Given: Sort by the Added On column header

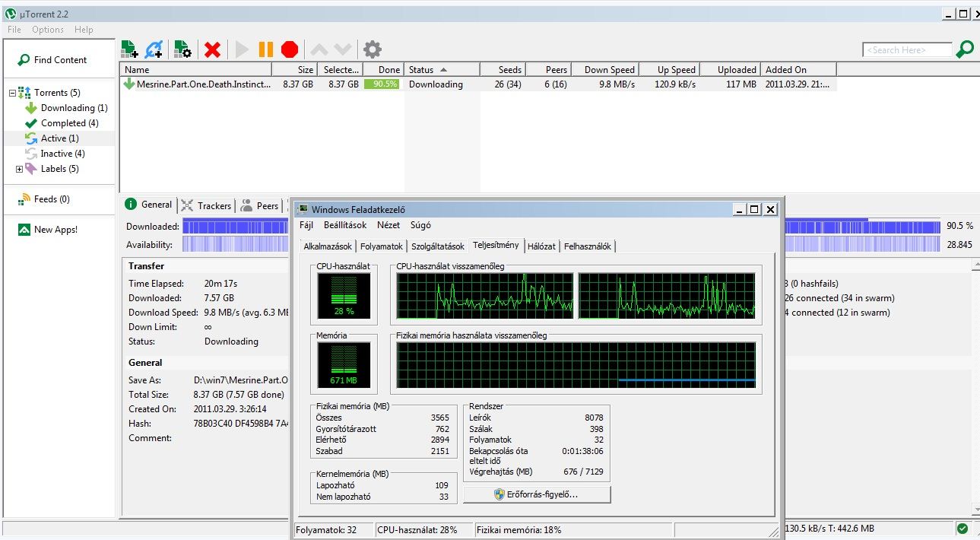Looking at the screenshot, I should [798, 69].
